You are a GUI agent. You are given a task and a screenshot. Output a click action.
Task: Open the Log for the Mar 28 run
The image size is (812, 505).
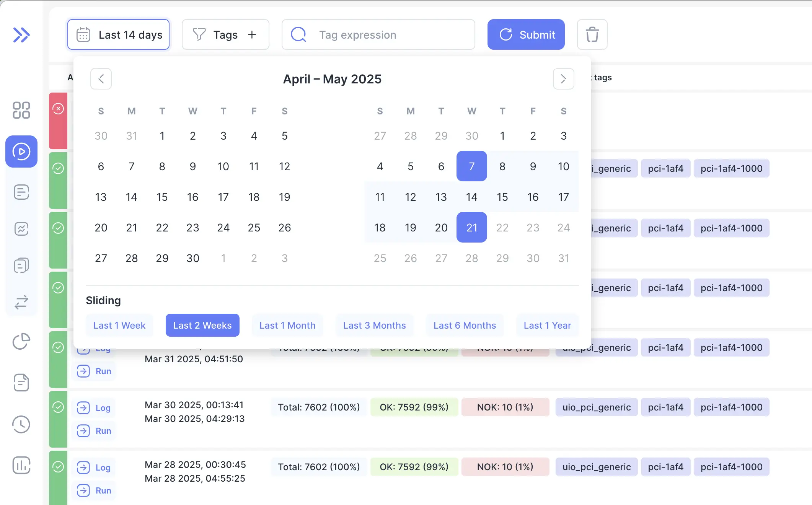click(x=94, y=468)
